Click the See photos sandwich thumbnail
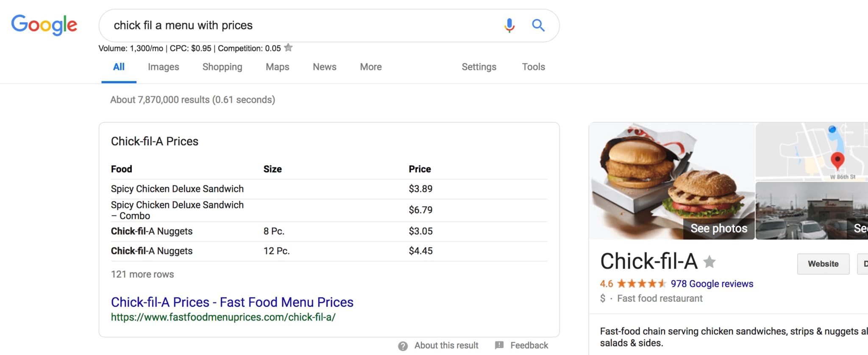The image size is (868, 355). coord(672,181)
